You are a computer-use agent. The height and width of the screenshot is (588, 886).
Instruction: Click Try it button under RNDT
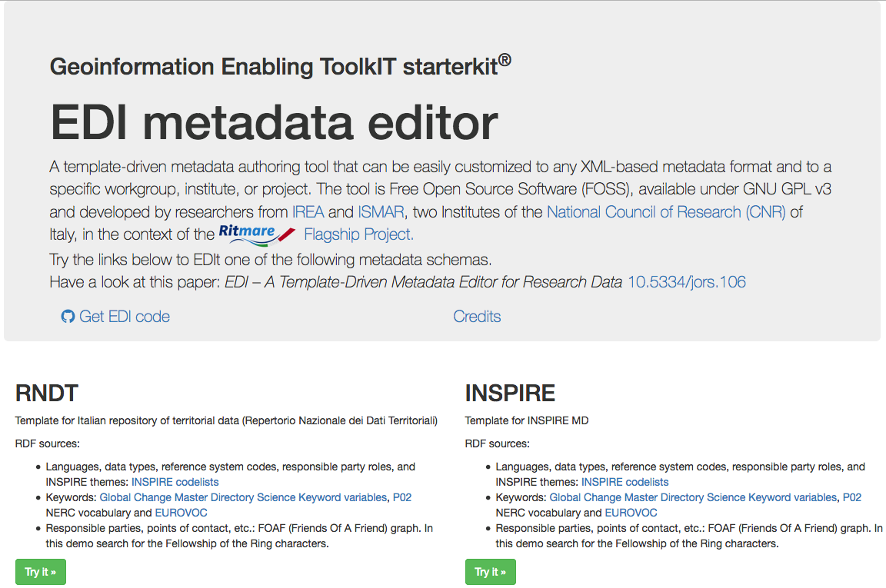coord(41,572)
